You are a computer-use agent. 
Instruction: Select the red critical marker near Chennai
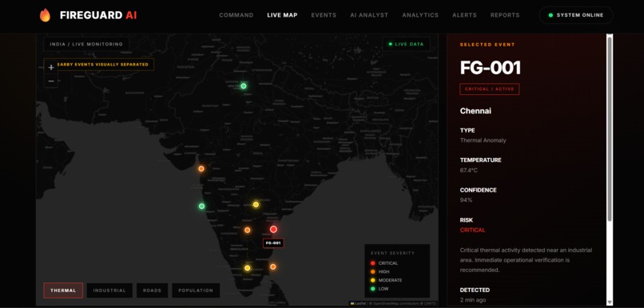coord(273,229)
